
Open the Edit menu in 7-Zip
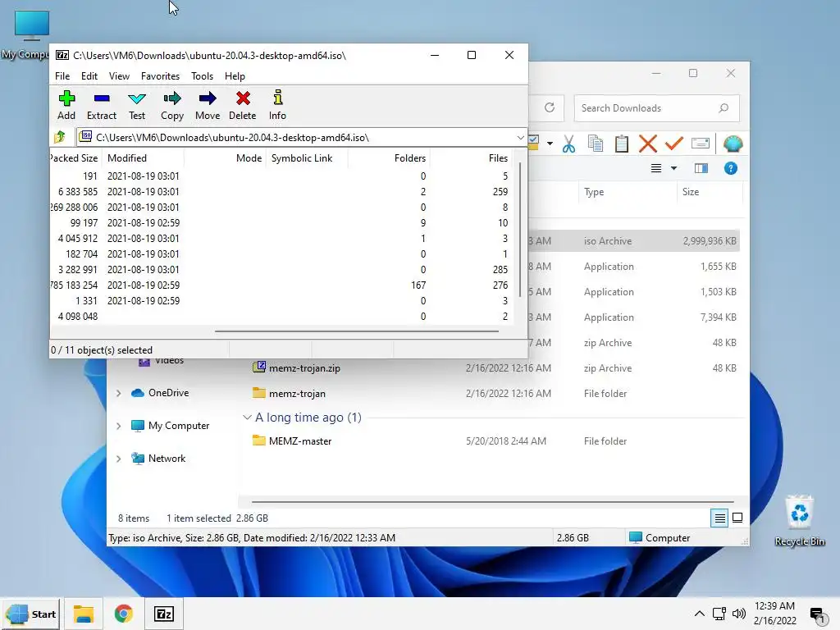89,76
